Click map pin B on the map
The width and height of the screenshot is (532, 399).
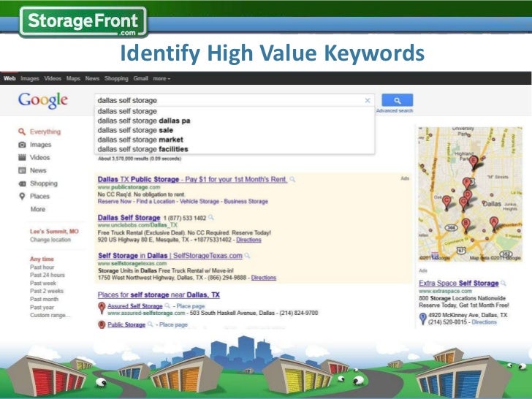465,225
